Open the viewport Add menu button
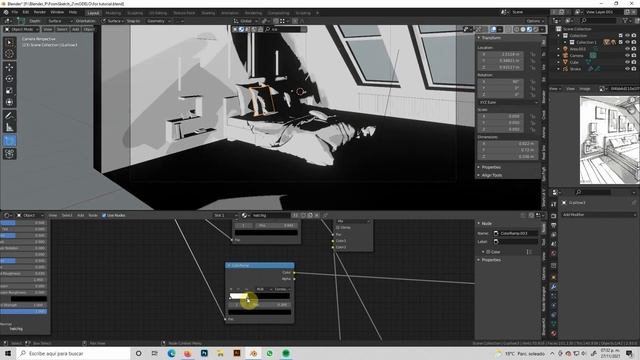The height and width of the screenshot is (360, 640). (x=76, y=29)
